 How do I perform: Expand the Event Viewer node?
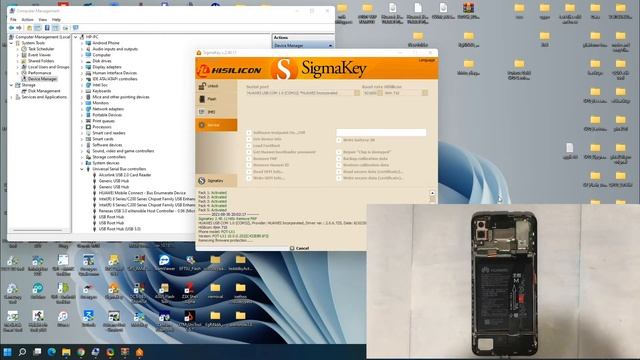coord(18,55)
